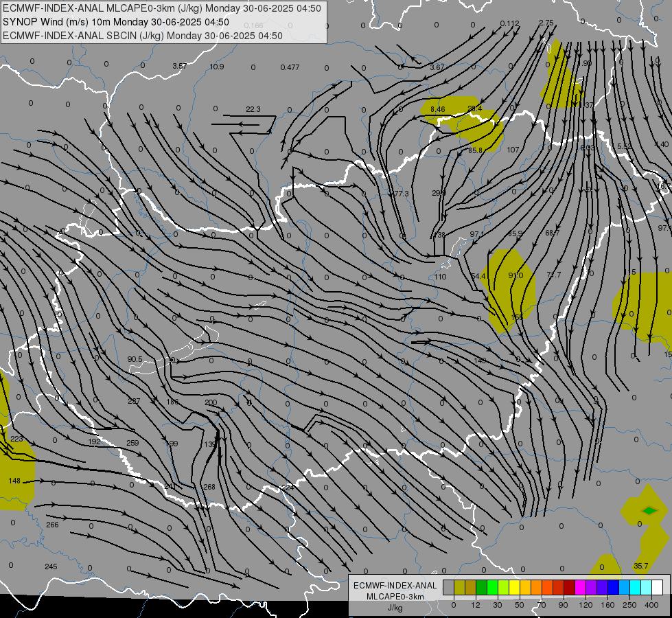Click the legend tick value 30

pyautogui.click(x=497, y=605)
